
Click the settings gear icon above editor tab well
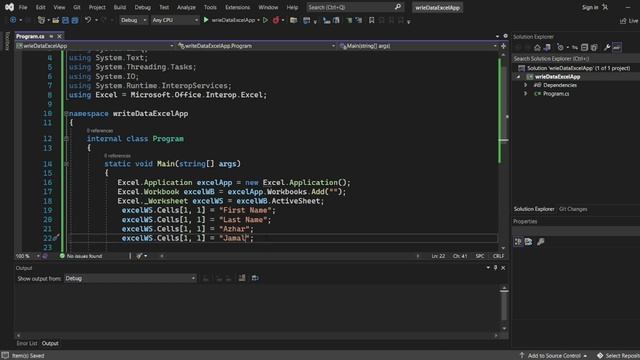coord(505,36)
